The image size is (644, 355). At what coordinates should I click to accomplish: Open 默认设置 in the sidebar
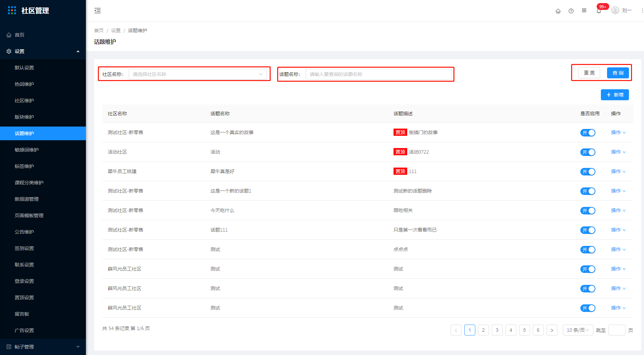coord(43,68)
